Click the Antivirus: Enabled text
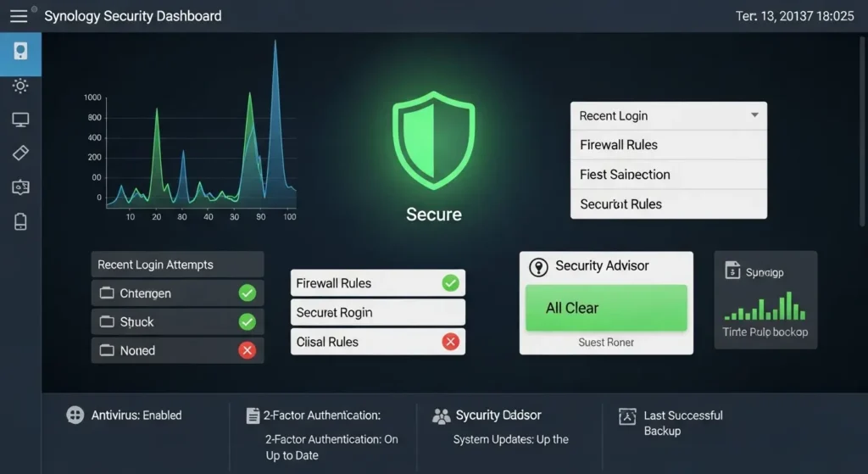The width and height of the screenshot is (868, 474). pyautogui.click(x=136, y=415)
